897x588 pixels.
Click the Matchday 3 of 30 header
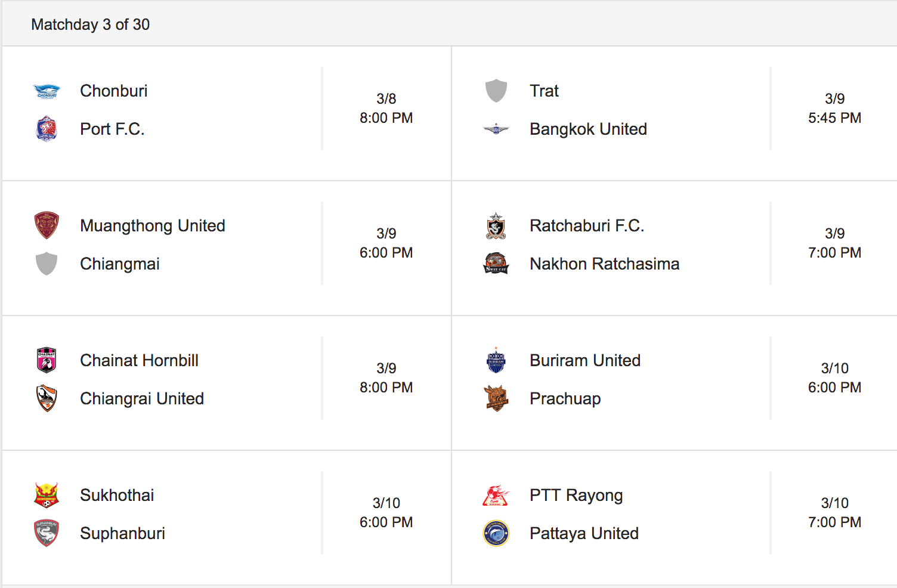pos(91,24)
